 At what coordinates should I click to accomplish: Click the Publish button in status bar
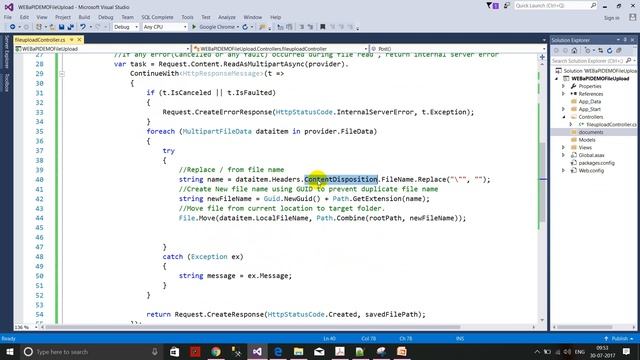[619, 338]
